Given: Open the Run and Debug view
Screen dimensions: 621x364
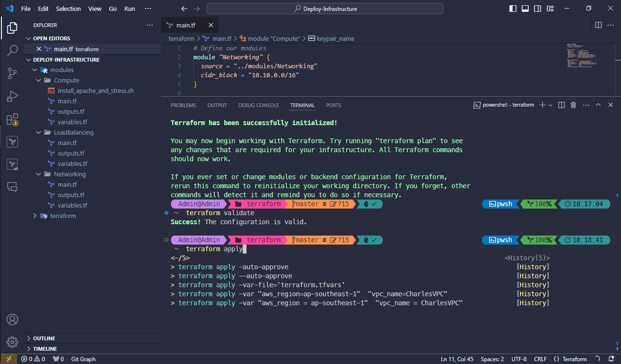Looking at the screenshot, I should [x=12, y=96].
